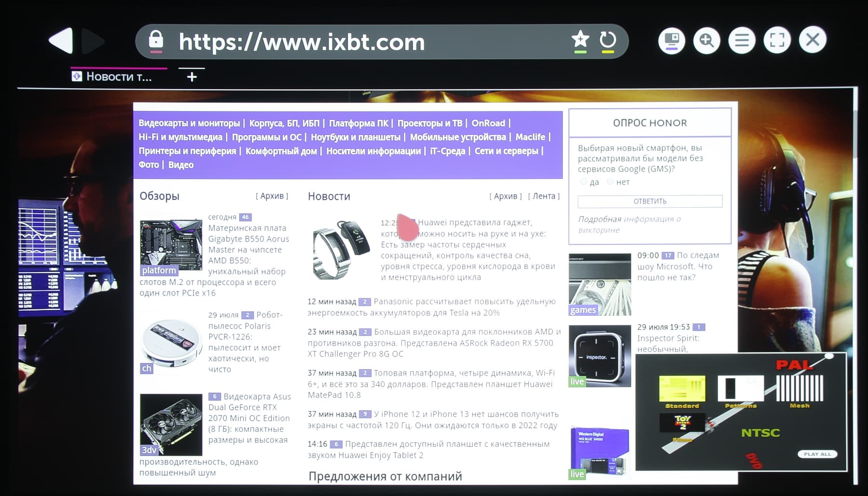The width and height of the screenshot is (868, 496).
Task: Click the mini TV picture-in-picture window
Action: pos(741,412)
